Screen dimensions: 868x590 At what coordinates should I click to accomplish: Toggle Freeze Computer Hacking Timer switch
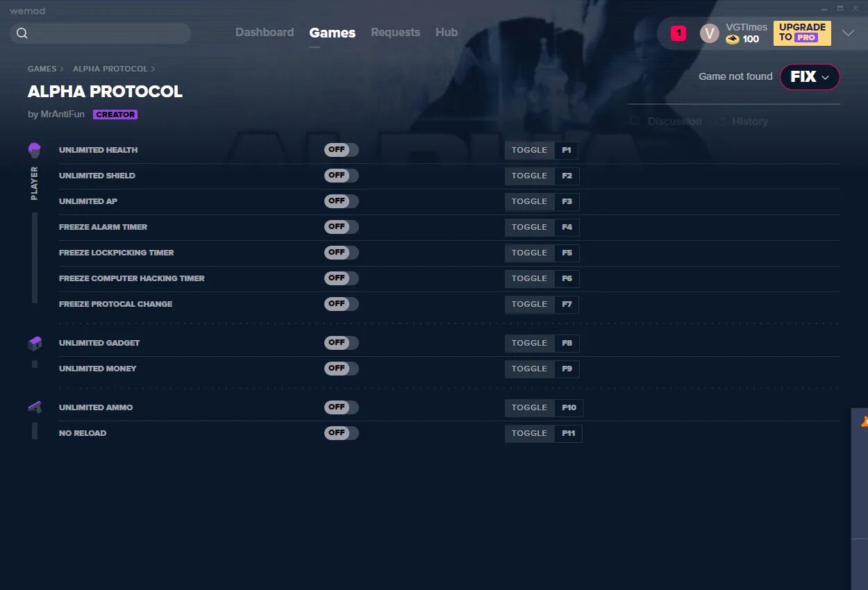pyautogui.click(x=342, y=278)
